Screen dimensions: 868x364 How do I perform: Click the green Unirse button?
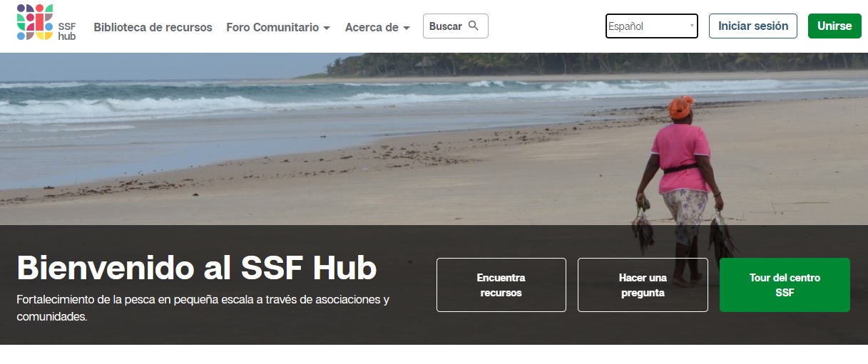click(834, 26)
